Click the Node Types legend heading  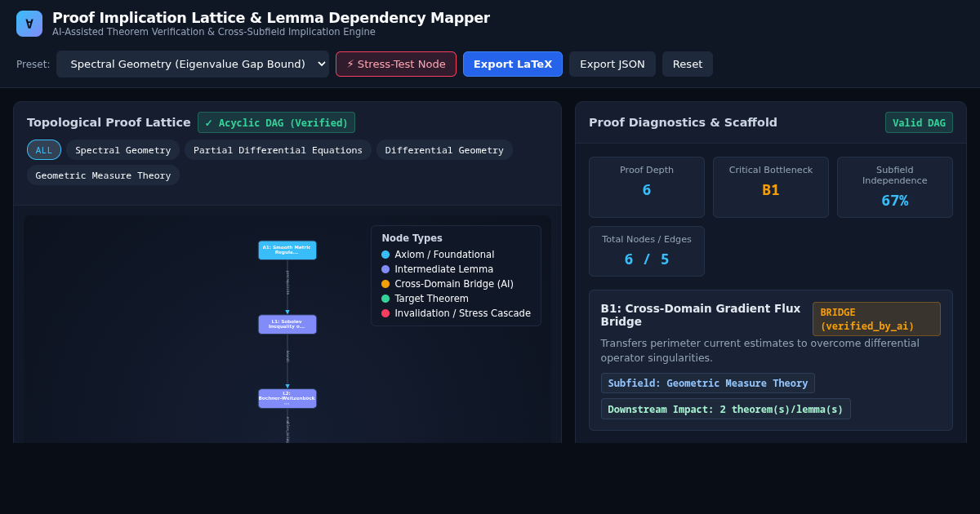coord(412,238)
